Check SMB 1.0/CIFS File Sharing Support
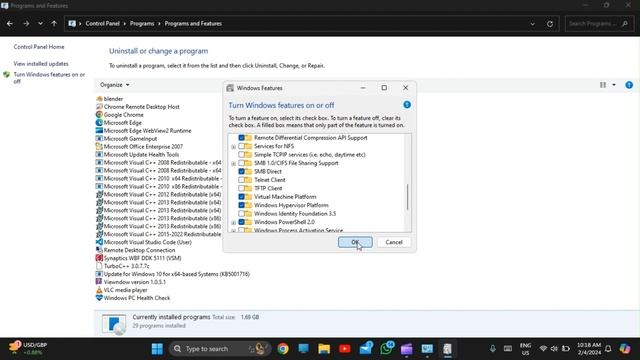Viewport: 640px width, 360px height. point(242,163)
